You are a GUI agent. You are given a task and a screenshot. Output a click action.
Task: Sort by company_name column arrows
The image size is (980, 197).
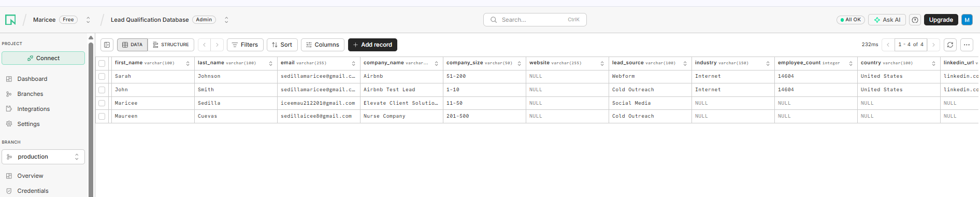[x=436, y=63]
